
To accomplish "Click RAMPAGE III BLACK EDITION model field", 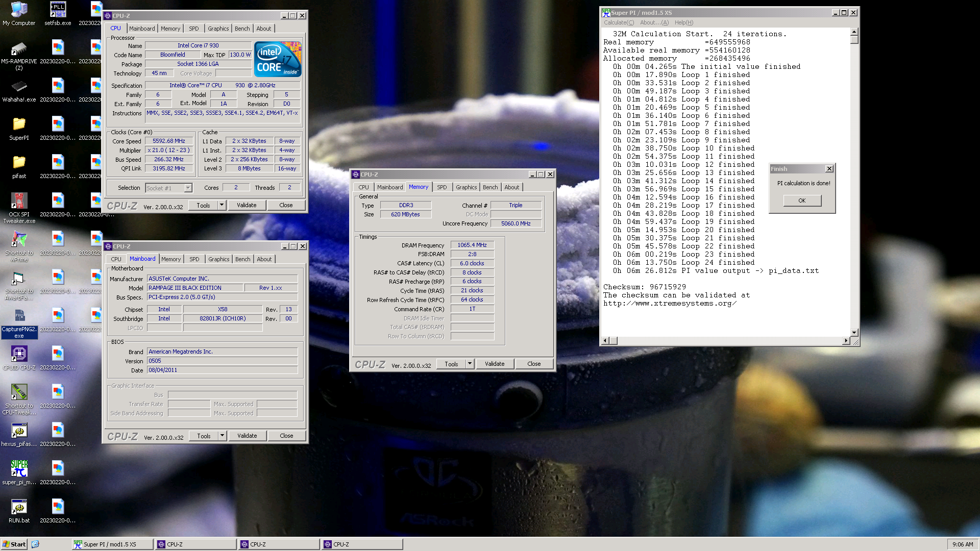I will click(x=195, y=288).
